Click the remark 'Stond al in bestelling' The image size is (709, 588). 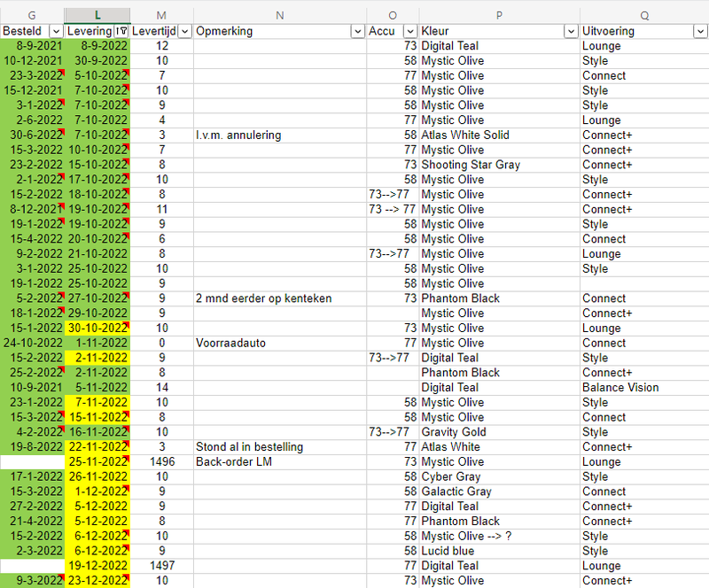249,447
